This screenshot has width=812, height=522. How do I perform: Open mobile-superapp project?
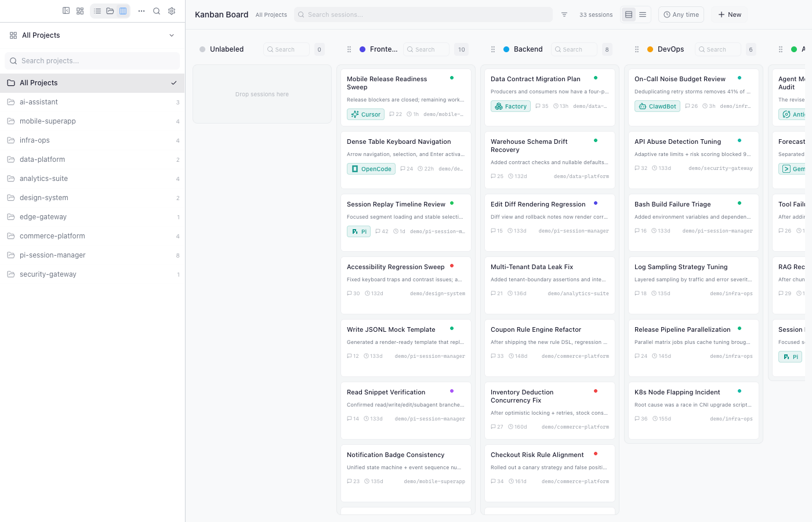pos(92,121)
